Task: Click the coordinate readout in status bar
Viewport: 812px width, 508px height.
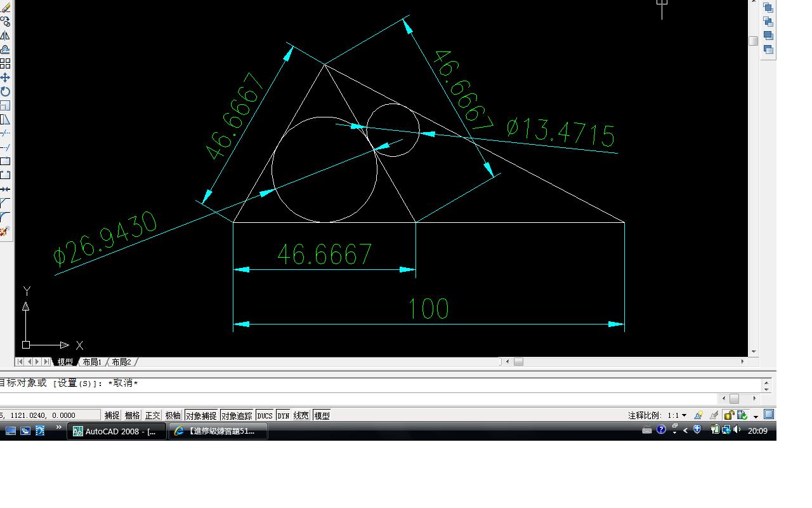Action: (50, 415)
